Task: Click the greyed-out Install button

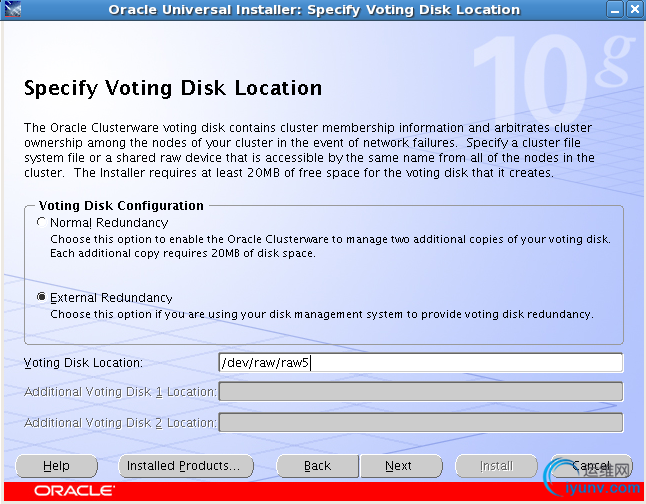Action: pos(496,466)
